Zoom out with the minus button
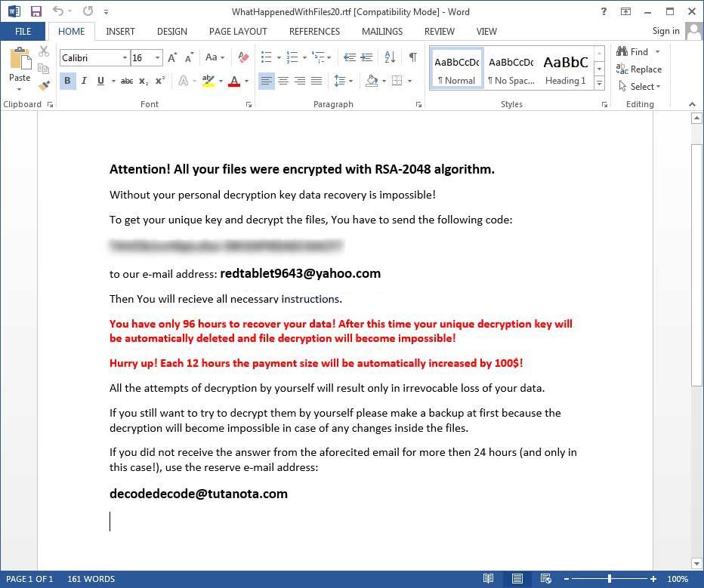704x588 pixels. (x=567, y=579)
